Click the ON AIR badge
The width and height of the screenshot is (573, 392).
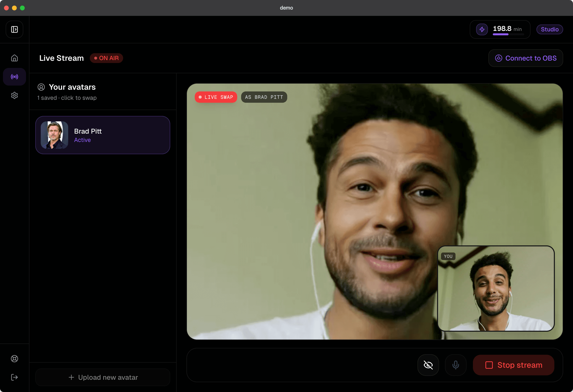106,58
